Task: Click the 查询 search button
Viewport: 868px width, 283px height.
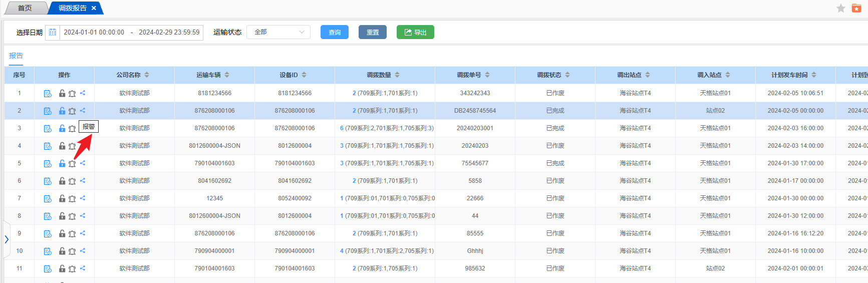Action: [335, 32]
